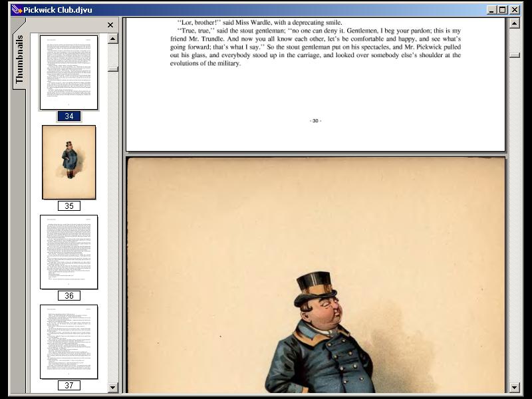
Task: Click the page label 37
Action: click(69, 386)
